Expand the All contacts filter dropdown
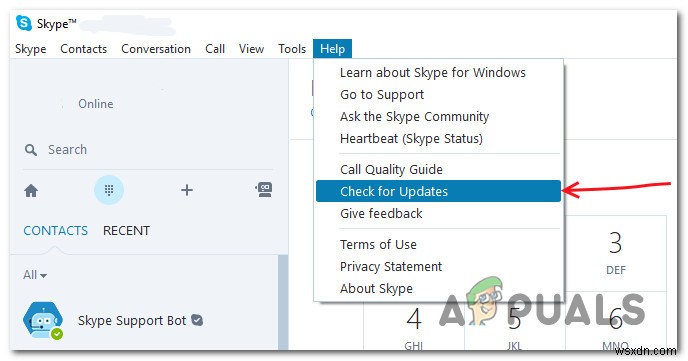Viewport: 688px width, 361px height. [35, 275]
